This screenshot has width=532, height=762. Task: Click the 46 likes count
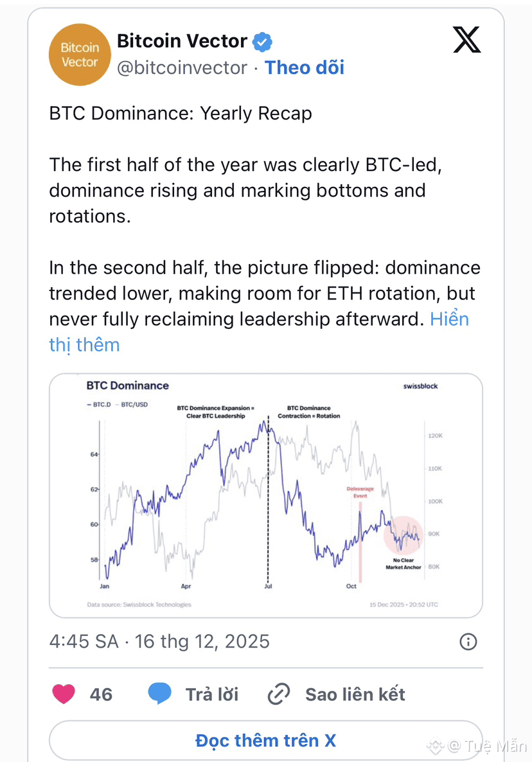tap(101, 694)
